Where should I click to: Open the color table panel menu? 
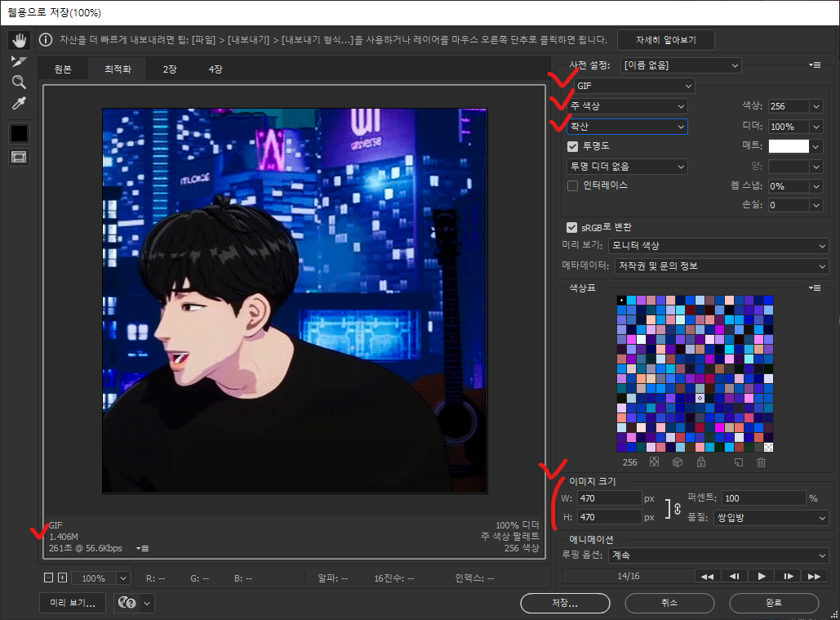coord(815,288)
